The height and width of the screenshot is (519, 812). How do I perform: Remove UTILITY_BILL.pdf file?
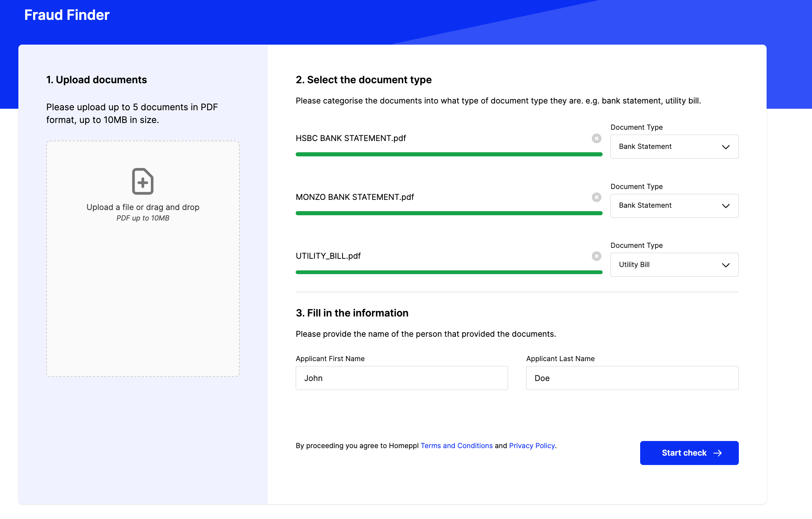click(x=597, y=256)
